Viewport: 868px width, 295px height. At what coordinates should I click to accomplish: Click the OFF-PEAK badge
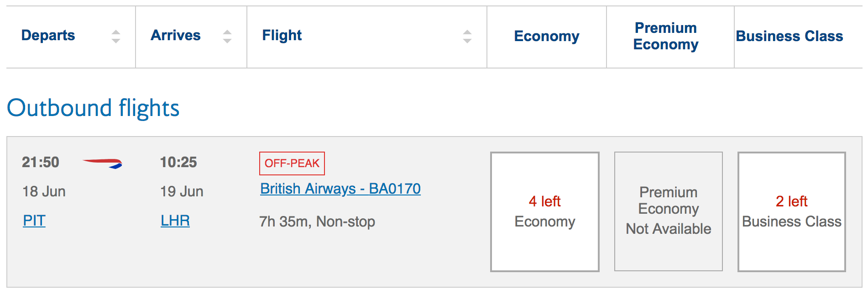pyautogui.click(x=292, y=163)
